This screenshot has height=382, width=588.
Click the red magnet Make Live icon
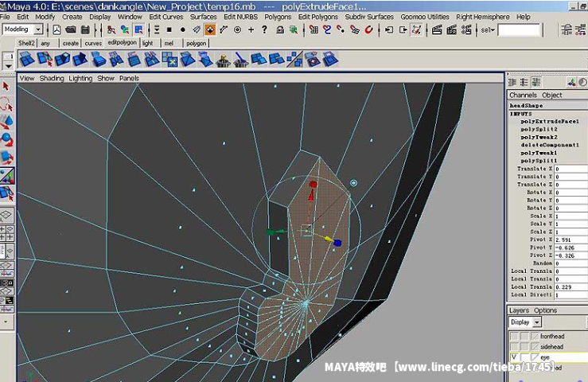coord(368,29)
